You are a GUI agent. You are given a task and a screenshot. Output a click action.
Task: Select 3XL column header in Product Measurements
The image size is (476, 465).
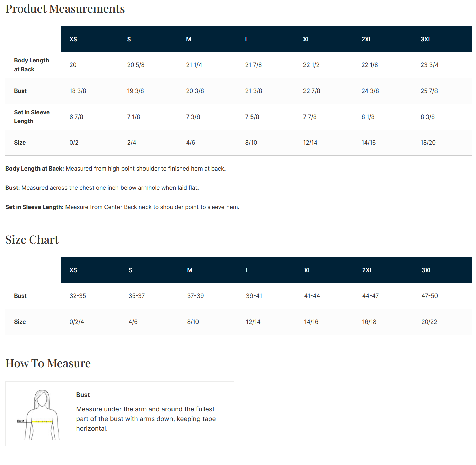pos(426,39)
